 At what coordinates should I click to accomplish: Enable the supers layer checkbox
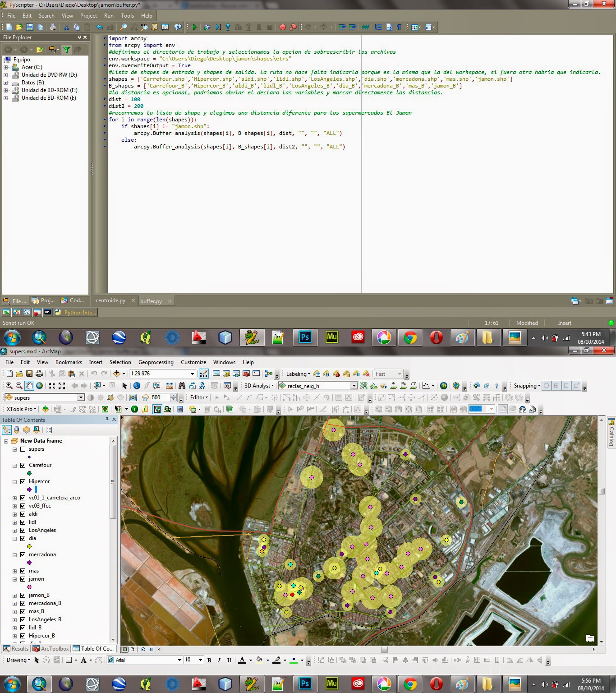(23, 449)
